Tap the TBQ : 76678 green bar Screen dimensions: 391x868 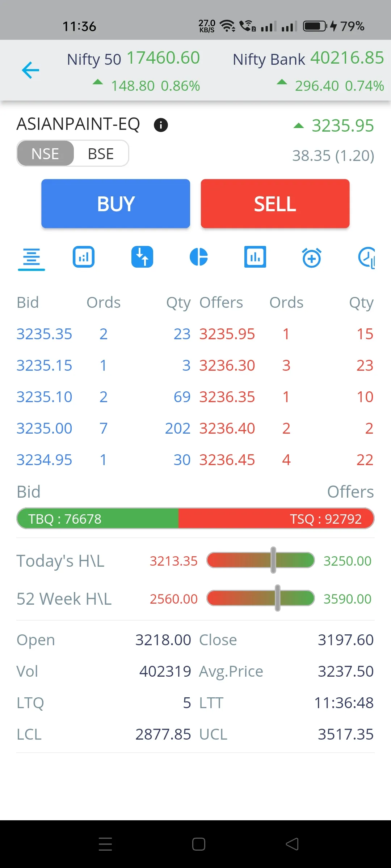[97, 519]
